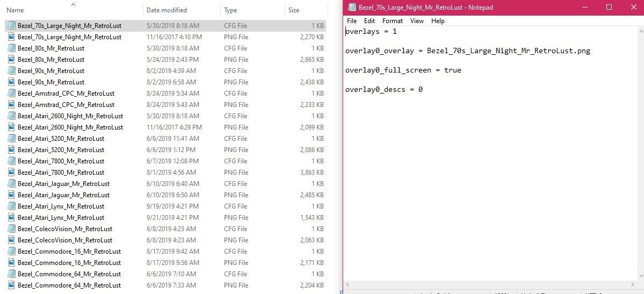Select the Bezel_Amstrad_CPC CFG file icon

(x=11, y=94)
